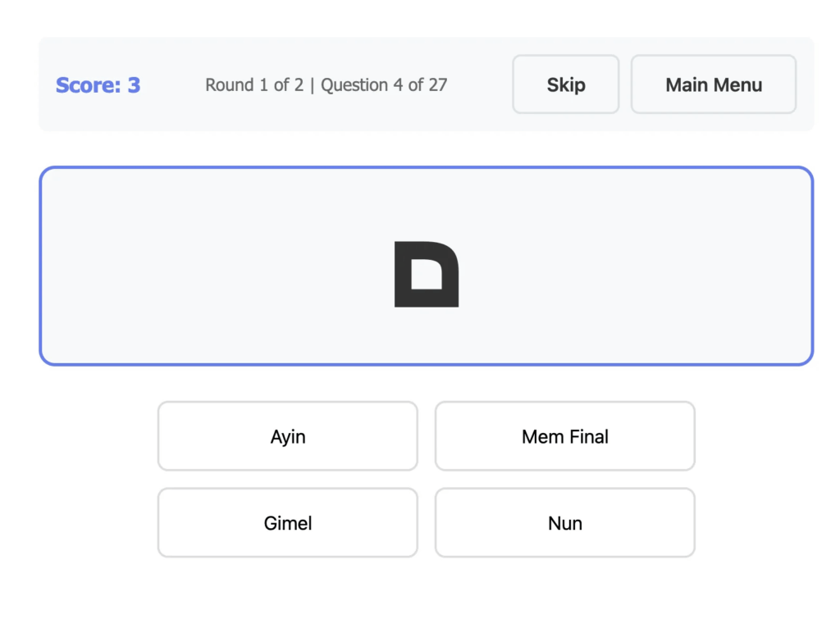Pick the Gimel answer option
This screenshot has width=840, height=624.
point(287,523)
